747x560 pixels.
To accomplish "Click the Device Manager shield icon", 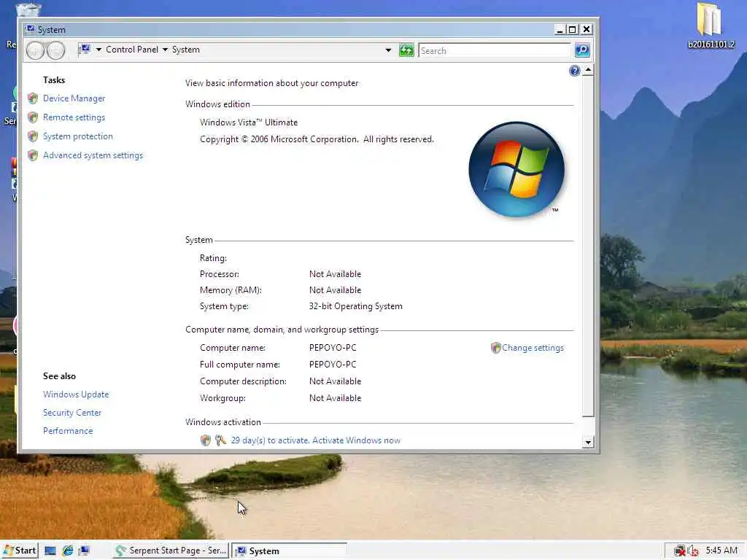I will pos(33,98).
